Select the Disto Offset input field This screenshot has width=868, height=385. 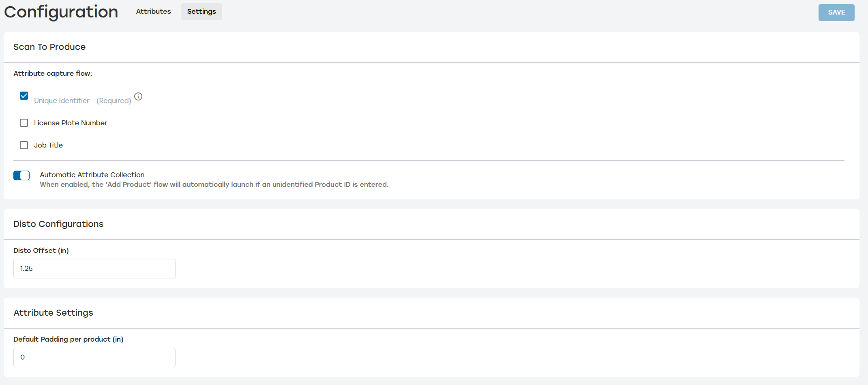click(x=94, y=268)
